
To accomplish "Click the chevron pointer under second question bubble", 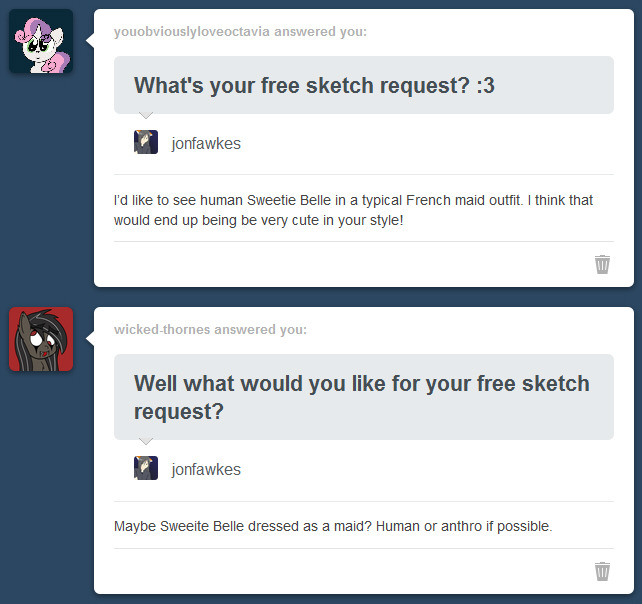I will [x=146, y=441].
